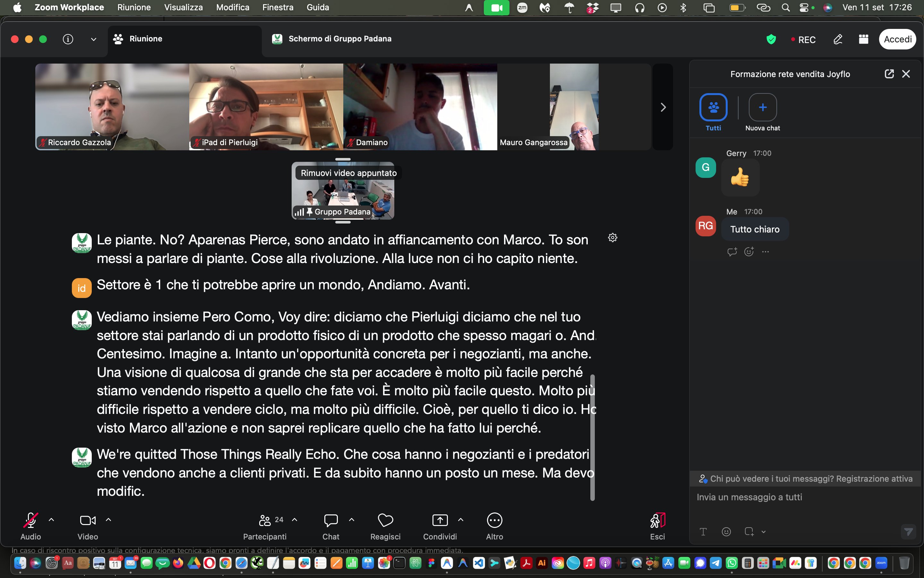The image size is (924, 578).
Task: Pop out the chat panel
Action: coord(889,74)
